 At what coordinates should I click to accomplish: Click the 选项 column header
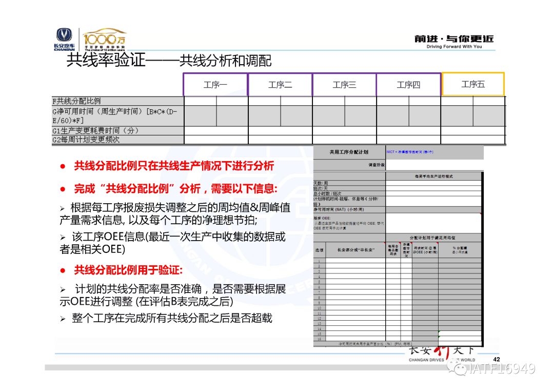click(320, 250)
